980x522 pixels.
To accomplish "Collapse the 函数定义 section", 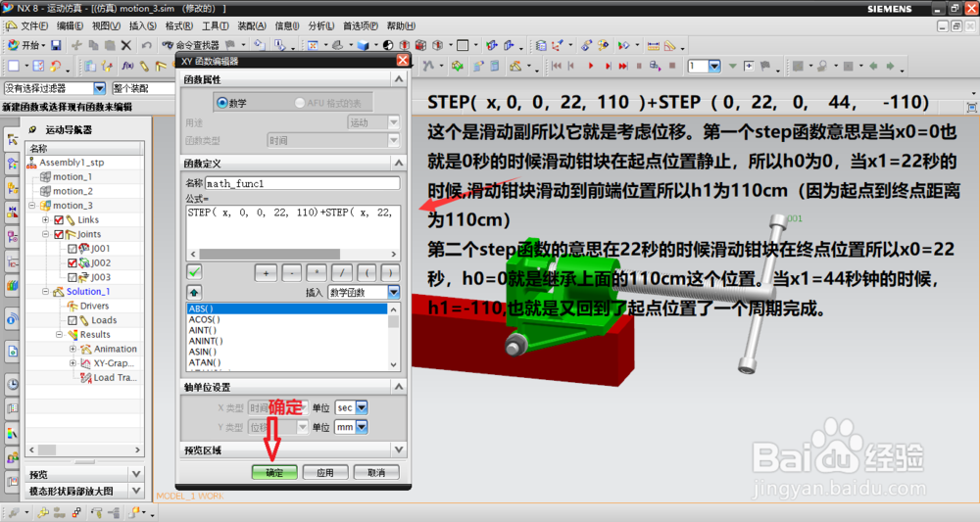I will pos(399,163).
